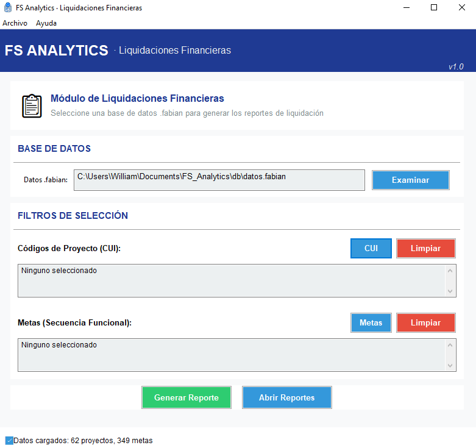Clear Metas selection with its Limpiar button
This screenshot has height=448, width=476.
click(425, 322)
